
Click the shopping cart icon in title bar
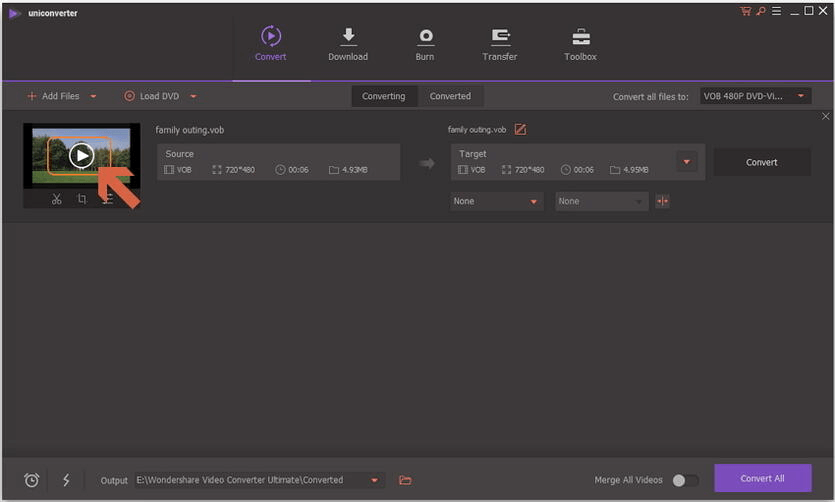click(x=745, y=11)
